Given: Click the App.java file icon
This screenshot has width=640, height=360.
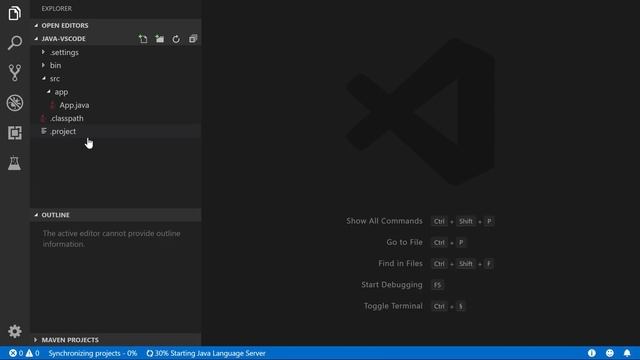Looking at the screenshot, I should pos(52,105).
